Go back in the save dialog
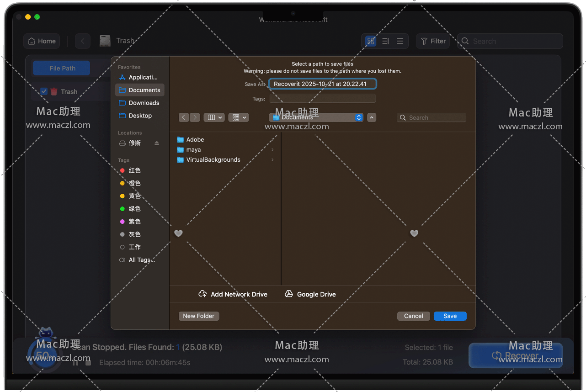 [184, 117]
